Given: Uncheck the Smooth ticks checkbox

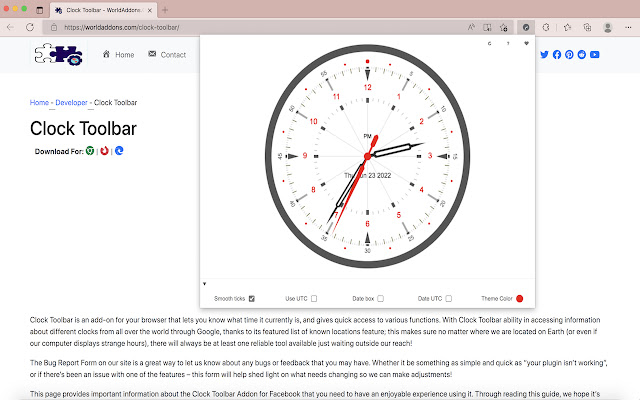Looking at the screenshot, I should [252, 298].
